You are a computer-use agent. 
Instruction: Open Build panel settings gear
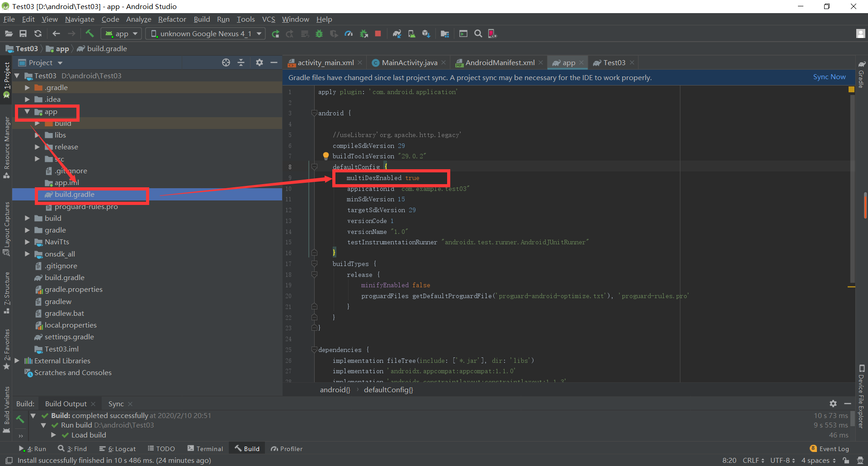point(833,404)
